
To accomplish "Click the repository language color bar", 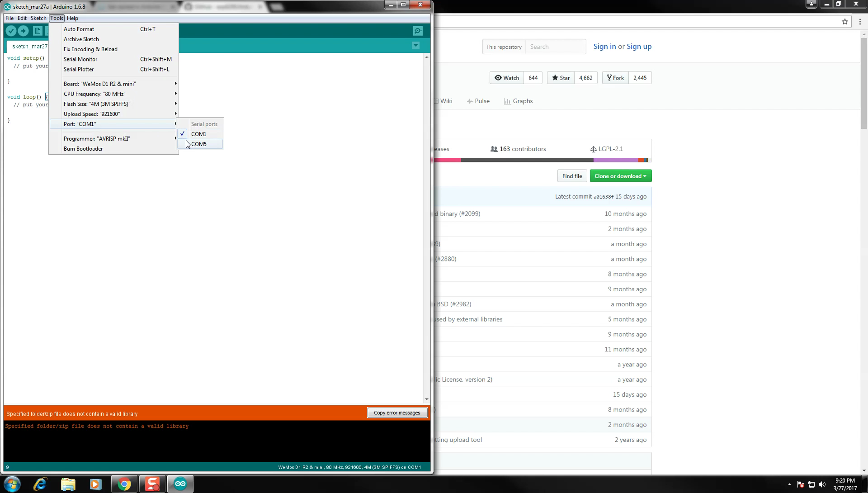I will tap(542, 160).
